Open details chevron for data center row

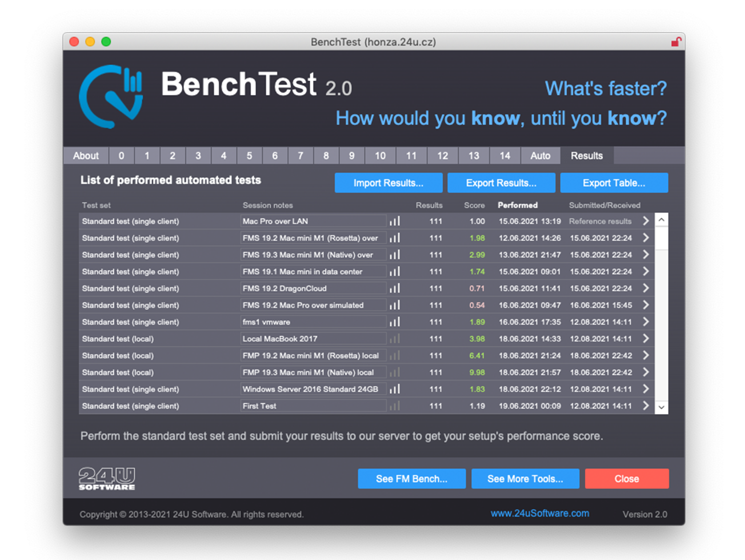pos(645,271)
